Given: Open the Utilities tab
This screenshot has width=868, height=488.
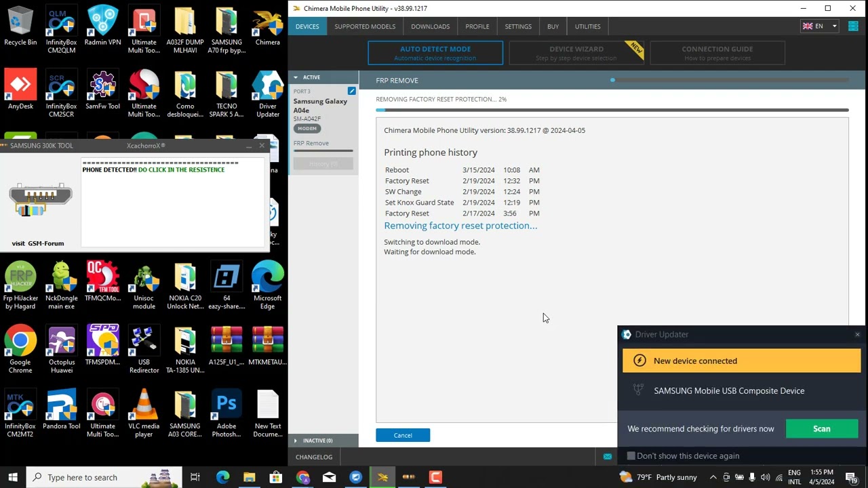Looking at the screenshot, I should pos(587,26).
